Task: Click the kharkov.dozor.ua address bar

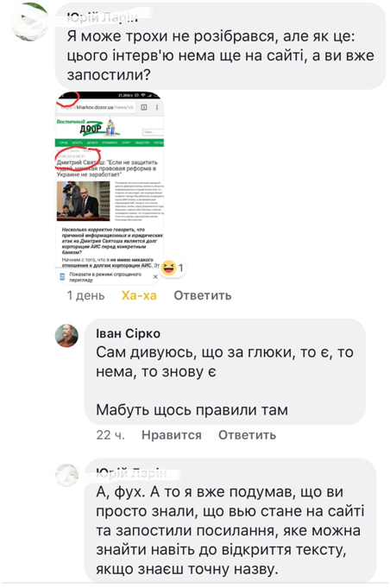Action: pyautogui.click(x=97, y=107)
